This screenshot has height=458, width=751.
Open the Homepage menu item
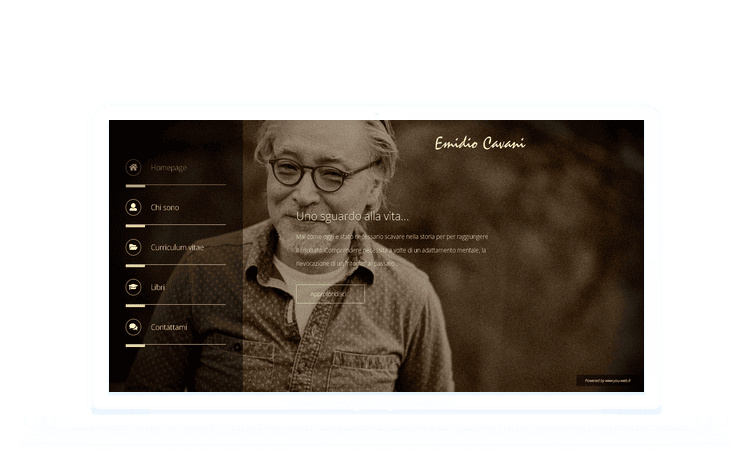pos(169,167)
